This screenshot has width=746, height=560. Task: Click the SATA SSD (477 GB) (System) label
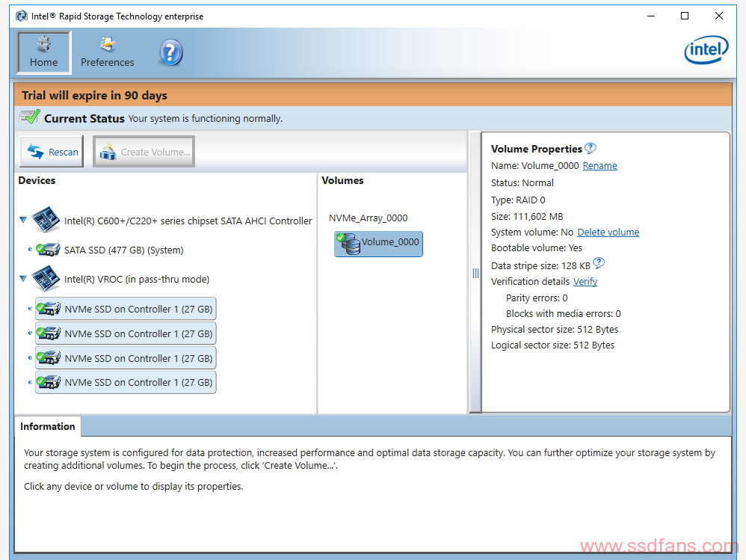coord(123,250)
